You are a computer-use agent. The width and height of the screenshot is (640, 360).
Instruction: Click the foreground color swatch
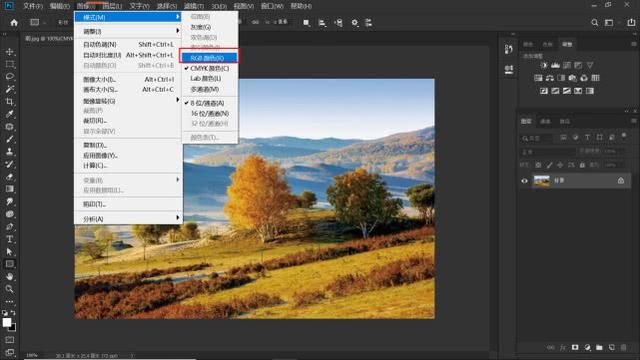[7, 322]
